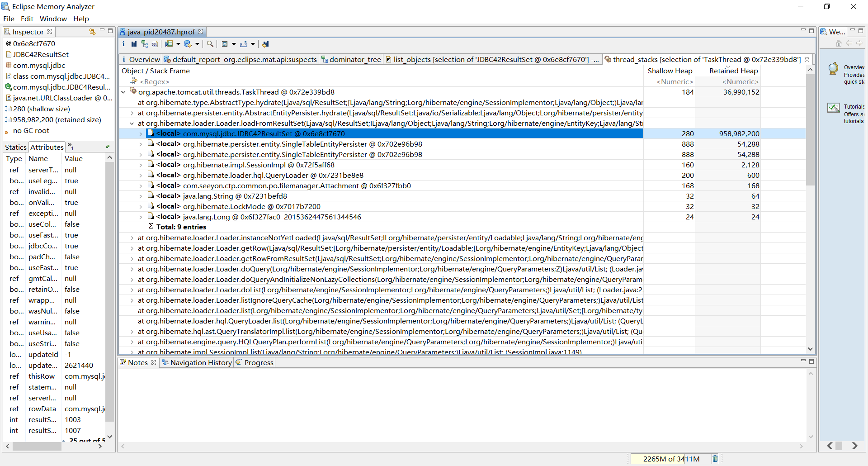Viewport: 868px width, 466px height.
Task: Expand the SessionImpl @ 0x72f5aff68 local
Action: coord(141,165)
